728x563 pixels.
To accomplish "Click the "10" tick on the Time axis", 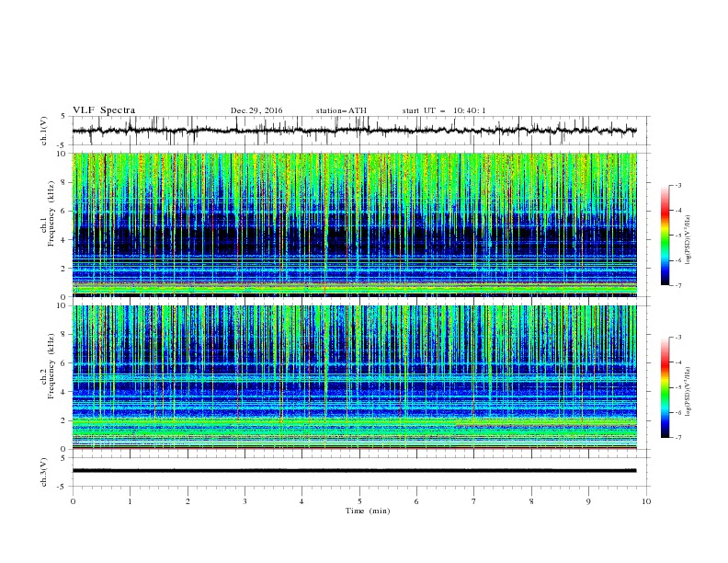I will coord(646,501).
